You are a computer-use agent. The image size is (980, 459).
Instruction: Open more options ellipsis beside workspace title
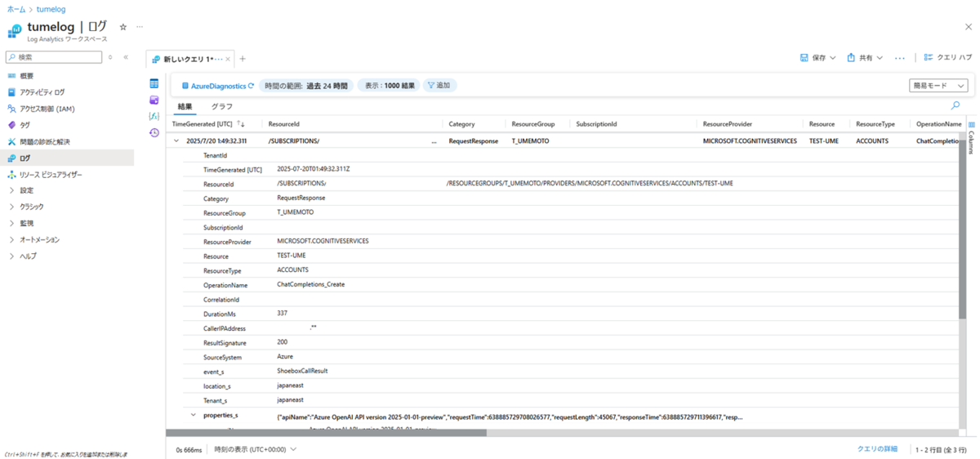140,27
